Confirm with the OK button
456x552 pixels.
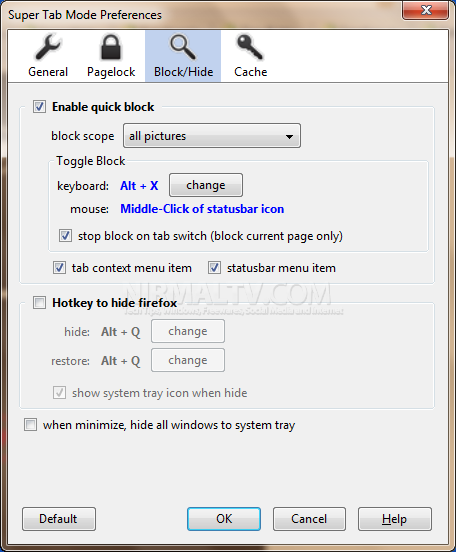pos(224,519)
